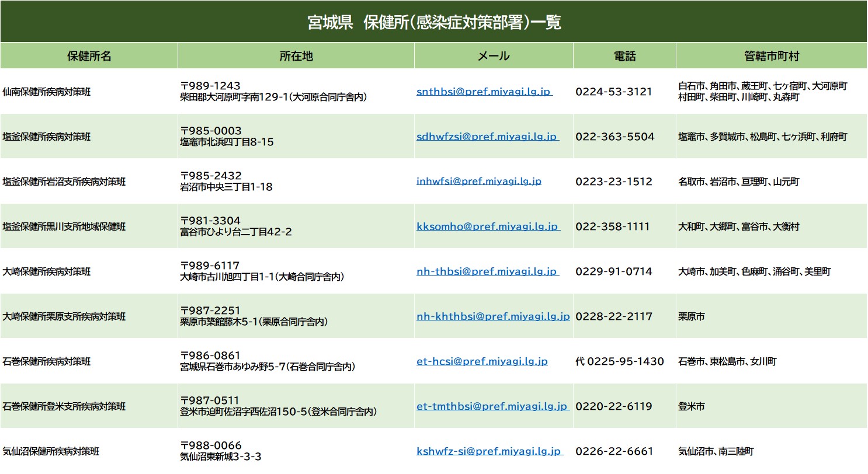This screenshot has height=474, width=868.
Task: Select the 所在地 column header
Action: (x=296, y=56)
